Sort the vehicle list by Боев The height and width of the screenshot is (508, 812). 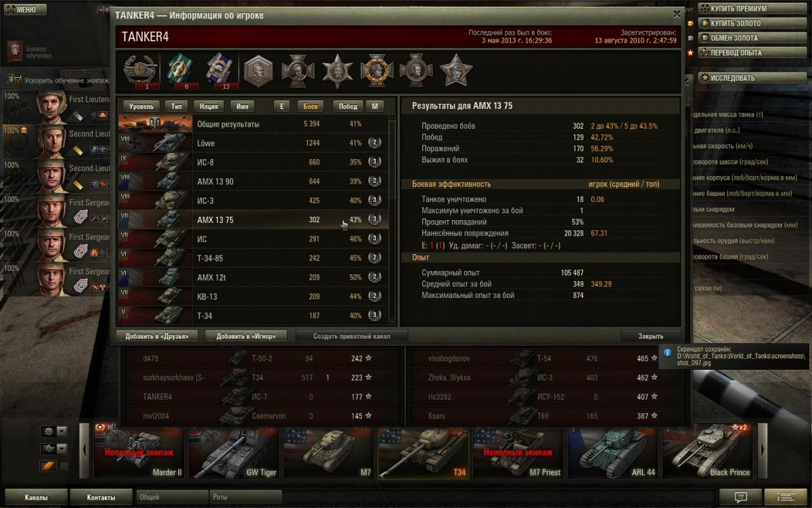tap(311, 106)
